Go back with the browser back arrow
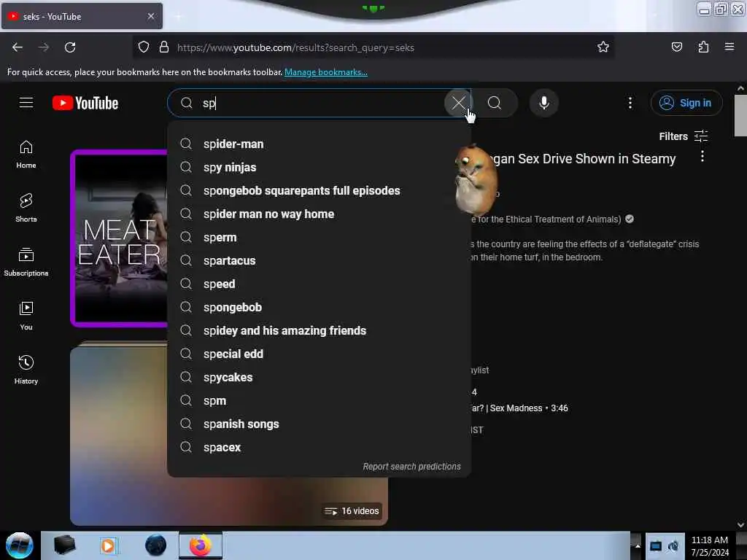Viewport: 747px width, 560px height. pyautogui.click(x=18, y=47)
